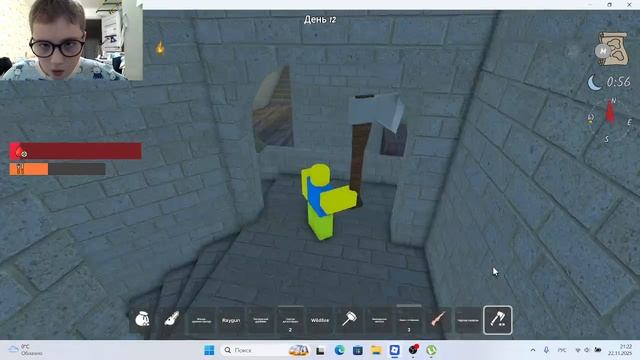Image resolution: width=640 pixels, height=360 pixels.
Task: Click the flame icon near the top left
Action: (x=160, y=48)
